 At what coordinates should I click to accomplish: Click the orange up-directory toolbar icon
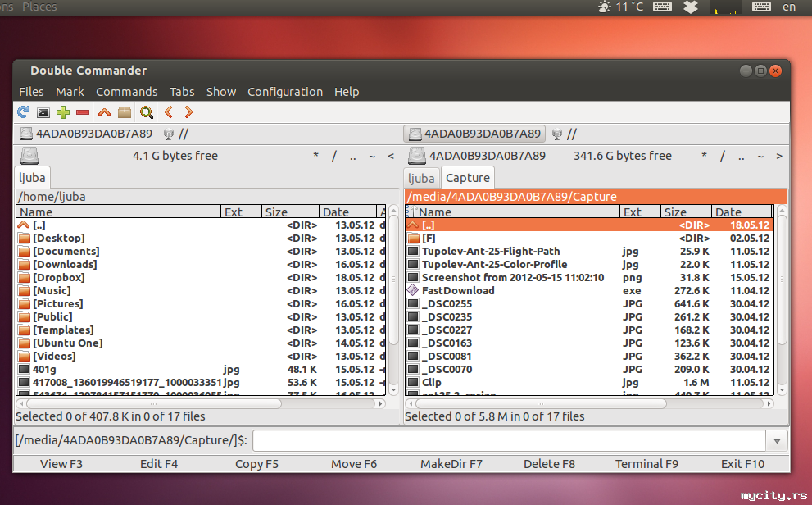[x=104, y=111]
